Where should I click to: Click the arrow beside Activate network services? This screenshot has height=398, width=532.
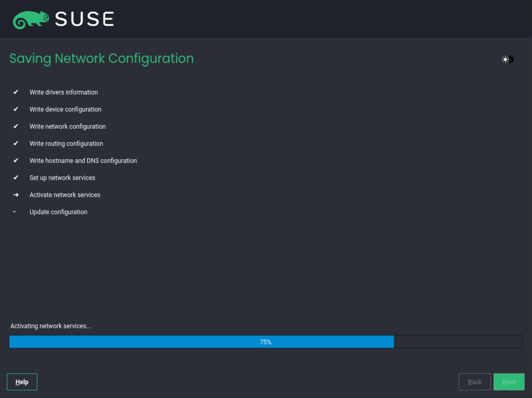click(15, 195)
